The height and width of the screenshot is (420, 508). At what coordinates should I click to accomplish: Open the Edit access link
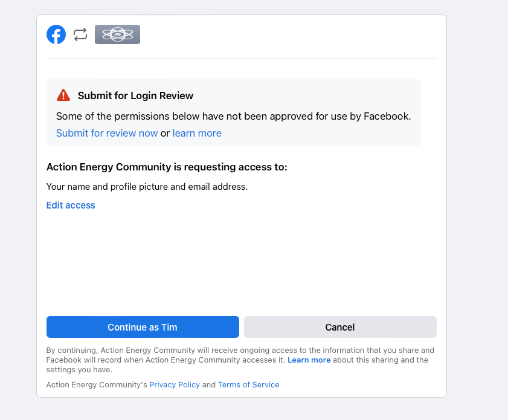71,205
